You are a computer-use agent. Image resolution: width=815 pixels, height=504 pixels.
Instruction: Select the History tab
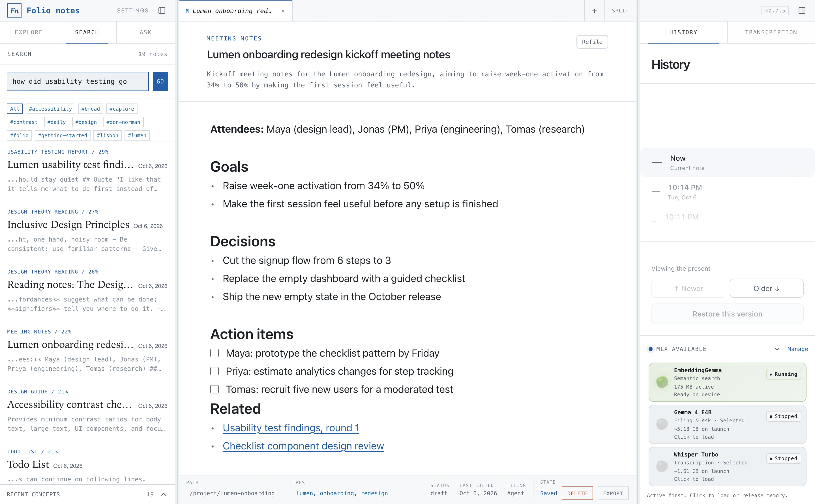683,32
